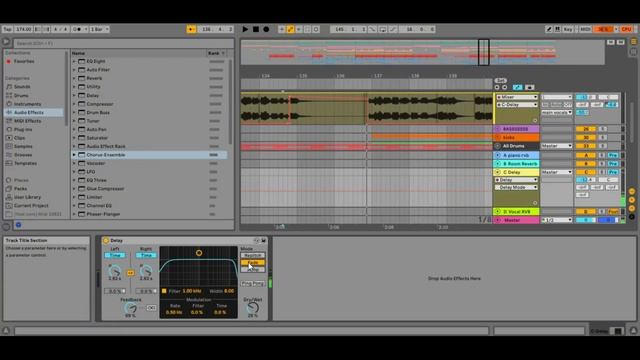640x360 pixels.
Task: Open the Samples category
Action: coord(23,146)
